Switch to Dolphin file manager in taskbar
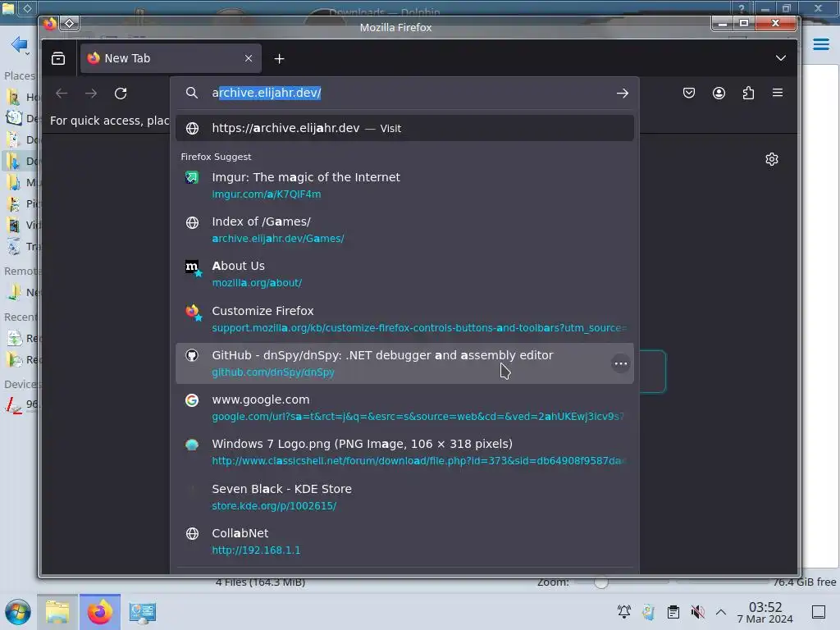This screenshot has height=630, width=840. [x=57, y=612]
